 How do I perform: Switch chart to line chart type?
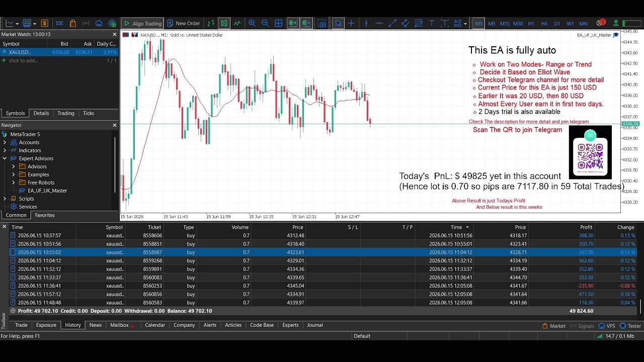click(x=237, y=23)
